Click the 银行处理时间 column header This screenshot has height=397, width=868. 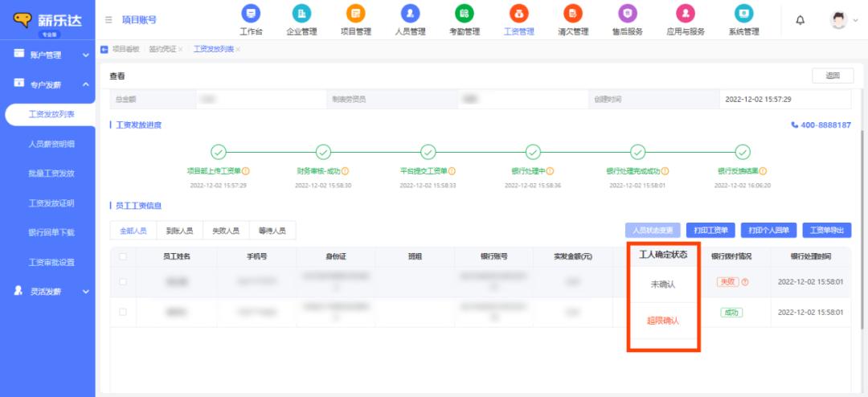coord(810,256)
